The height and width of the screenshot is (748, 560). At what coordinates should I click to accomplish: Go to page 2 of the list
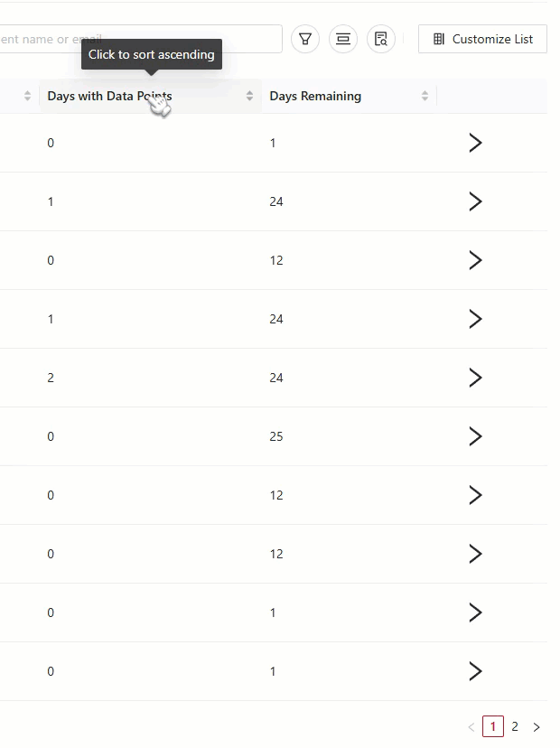tap(515, 725)
